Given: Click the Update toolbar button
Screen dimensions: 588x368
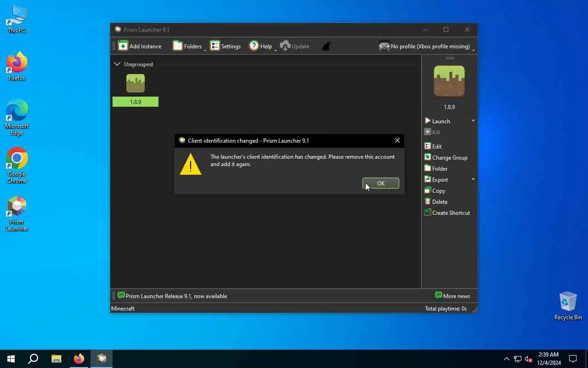Looking at the screenshot, I should click(x=294, y=46).
